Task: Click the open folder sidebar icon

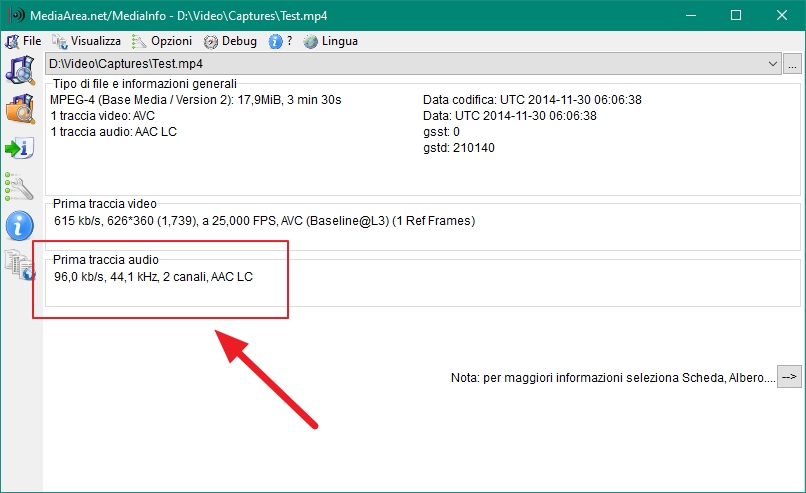Action: click(21, 109)
